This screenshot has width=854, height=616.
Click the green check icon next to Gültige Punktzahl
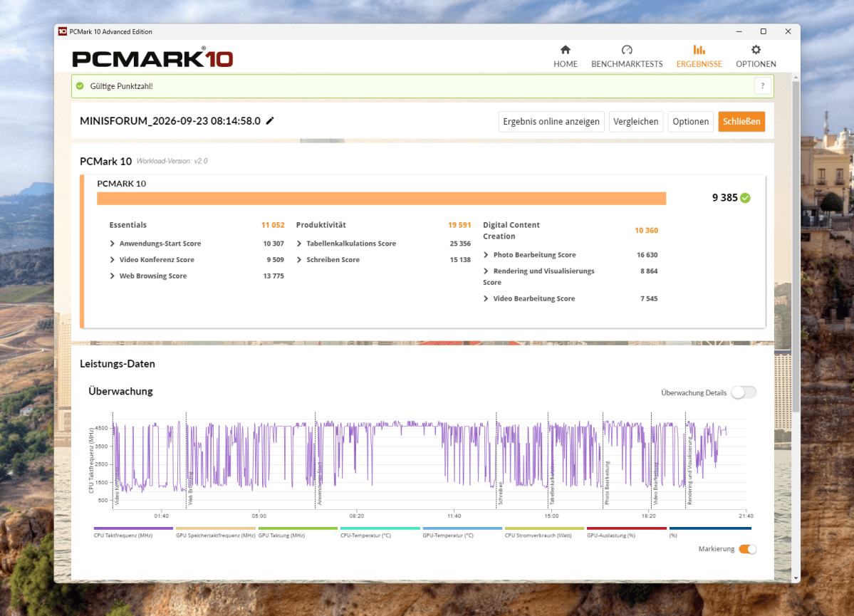tap(80, 86)
